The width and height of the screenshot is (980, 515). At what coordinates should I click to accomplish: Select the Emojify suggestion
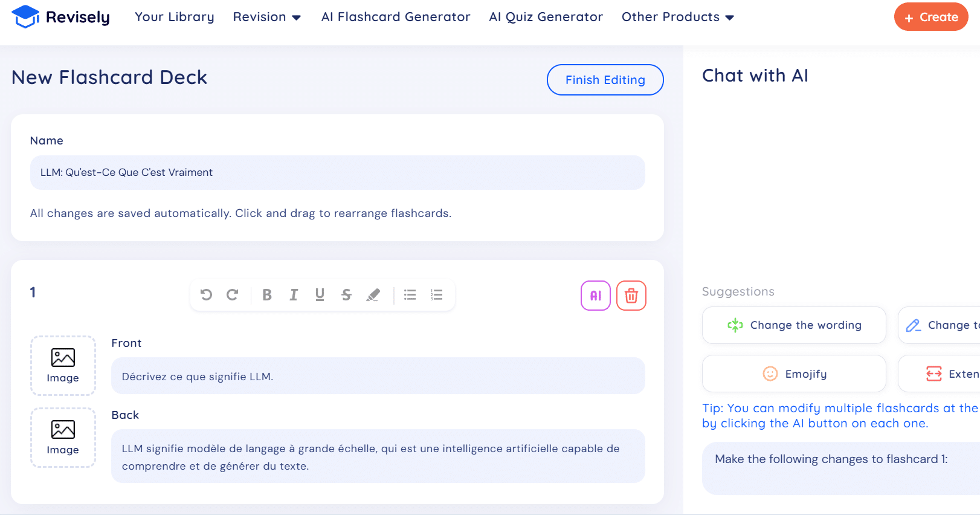pyautogui.click(x=794, y=374)
